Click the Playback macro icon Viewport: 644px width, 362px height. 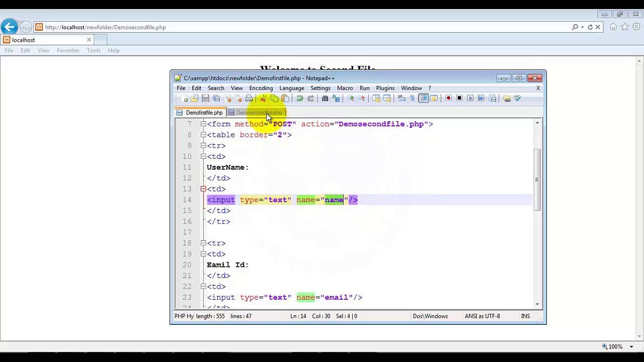pos(470,99)
